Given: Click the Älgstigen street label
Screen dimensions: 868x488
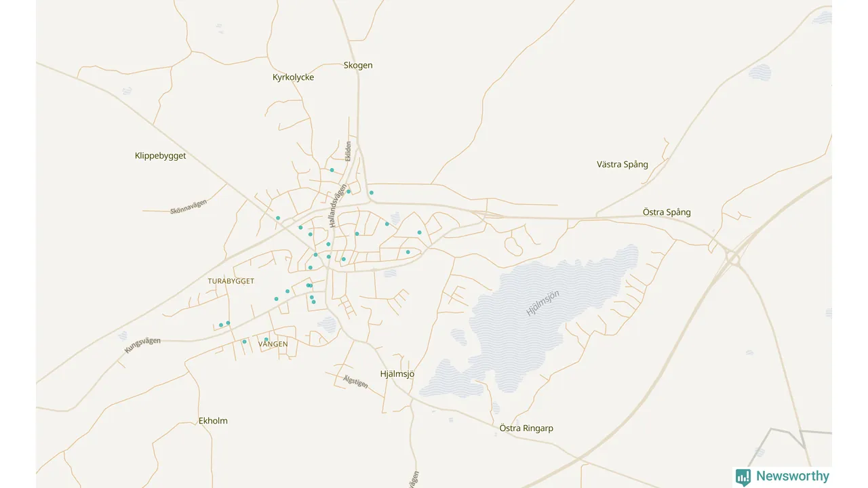Looking at the screenshot, I should point(355,382).
